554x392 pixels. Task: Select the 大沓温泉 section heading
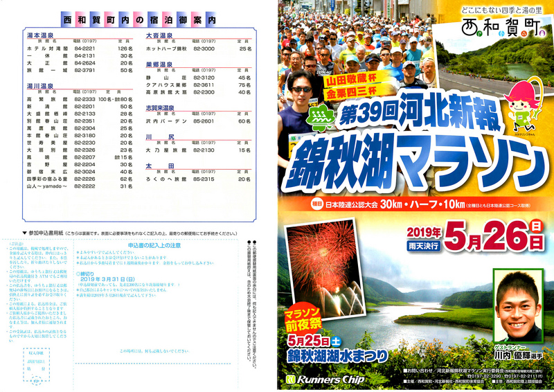coord(159,35)
